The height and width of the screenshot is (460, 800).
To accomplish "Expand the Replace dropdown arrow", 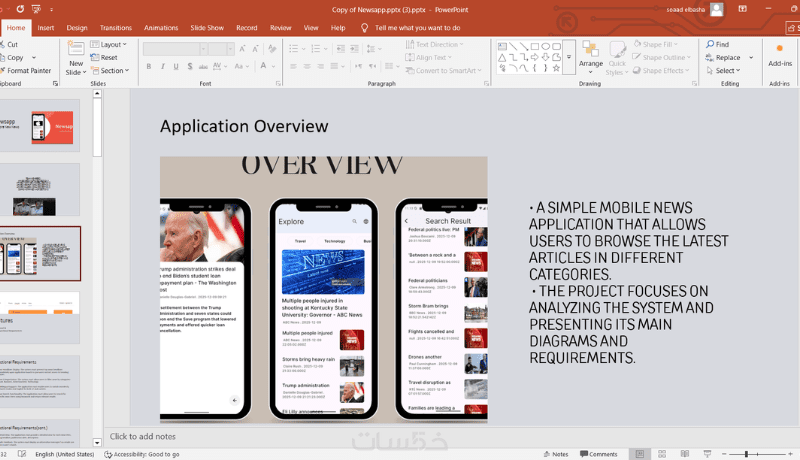I will coord(751,58).
